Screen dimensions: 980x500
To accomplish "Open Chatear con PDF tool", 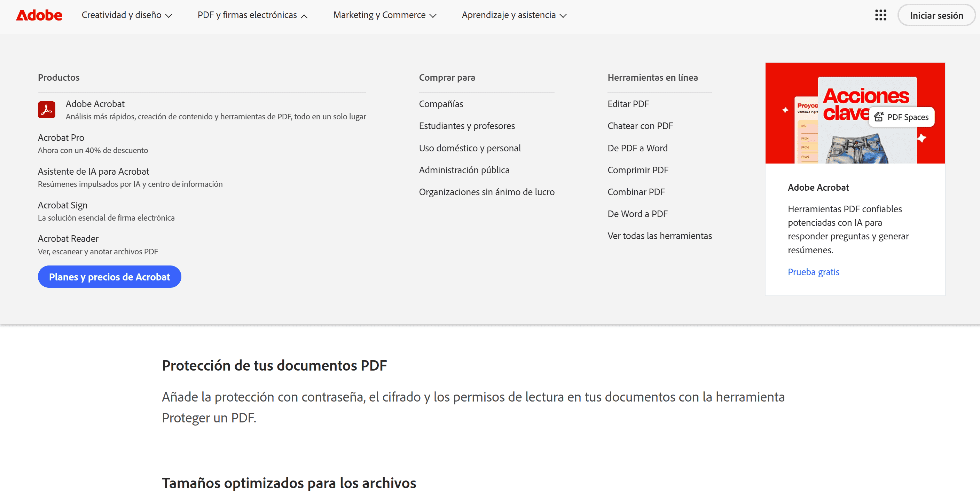I will (x=640, y=126).
